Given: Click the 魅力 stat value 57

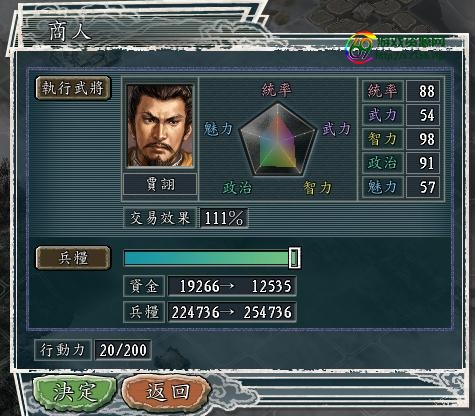Looking at the screenshot, I should tap(423, 187).
